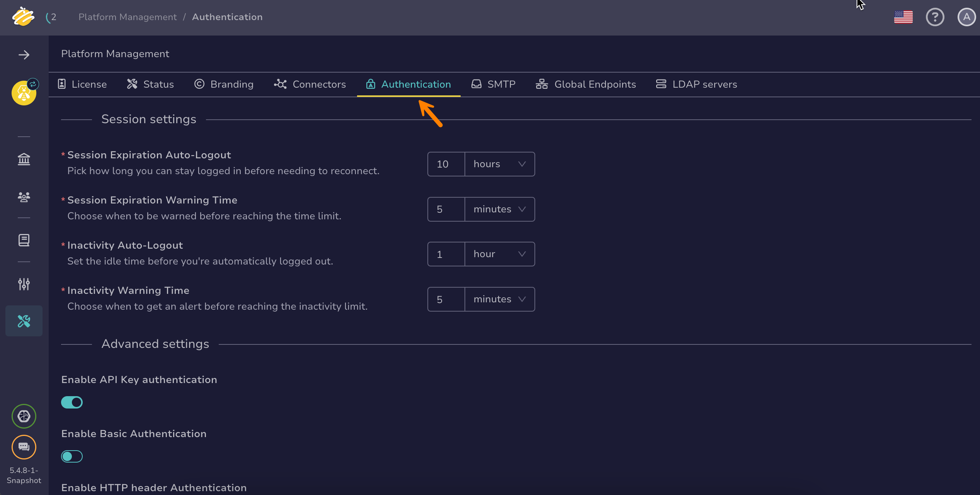Screen dimensions: 980x495
Task: Switch to the LDAP servers tab
Action: (697, 84)
